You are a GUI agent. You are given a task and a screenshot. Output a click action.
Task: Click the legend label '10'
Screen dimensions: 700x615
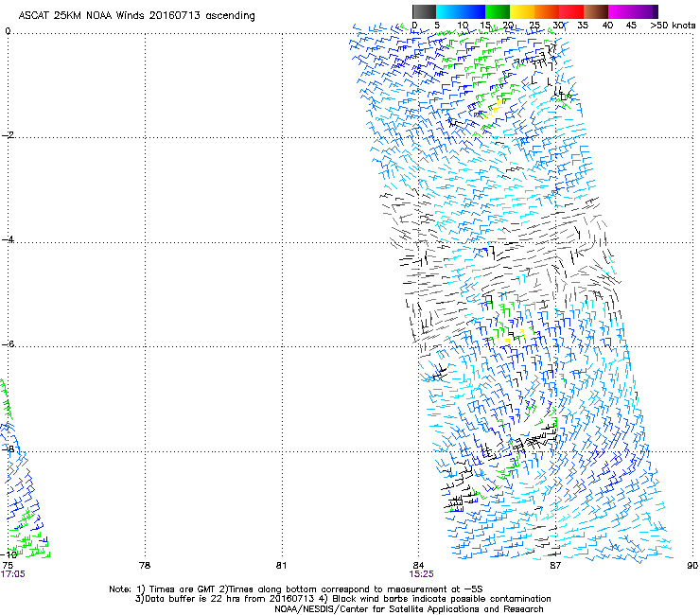[463, 26]
